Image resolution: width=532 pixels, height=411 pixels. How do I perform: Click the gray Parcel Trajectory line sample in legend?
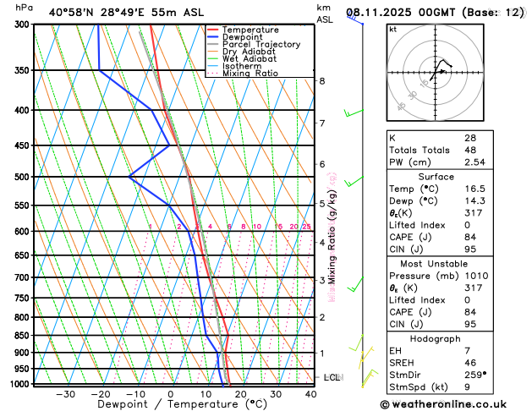(213, 45)
